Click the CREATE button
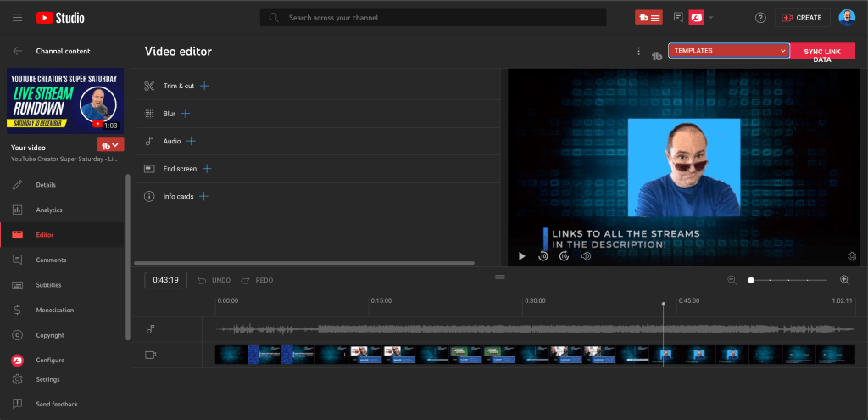This screenshot has width=868, height=420. point(802,18)
